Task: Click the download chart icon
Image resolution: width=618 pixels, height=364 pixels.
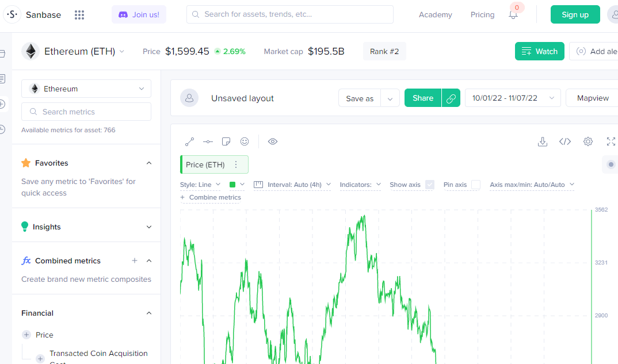Action: click(x=542, y=141)
